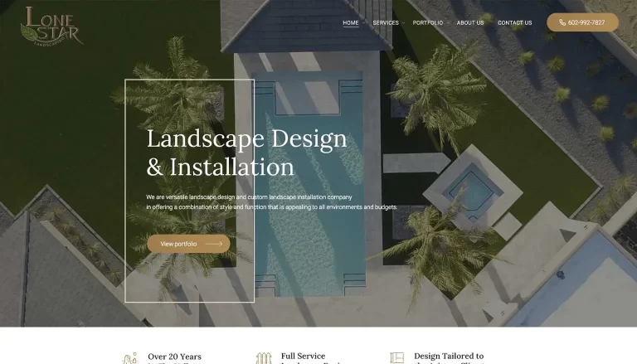The height and width of the screenshot is (364, 637).
Task: Go to the About Us page
Action: (469, 22)
